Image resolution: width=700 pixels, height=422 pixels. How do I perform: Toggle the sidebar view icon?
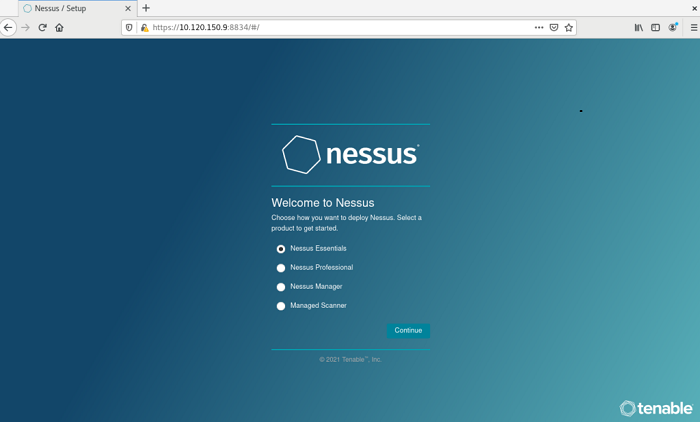656,28
